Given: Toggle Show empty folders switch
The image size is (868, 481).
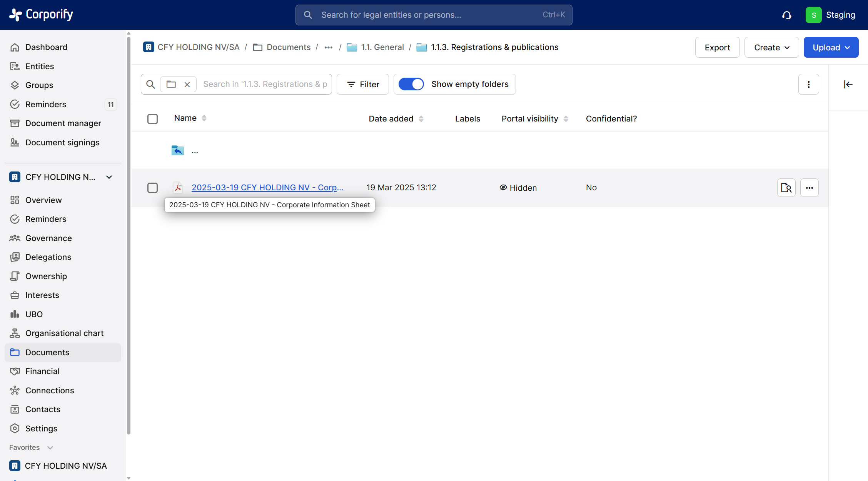Looking at the screenshot, I should coord(411,84).
